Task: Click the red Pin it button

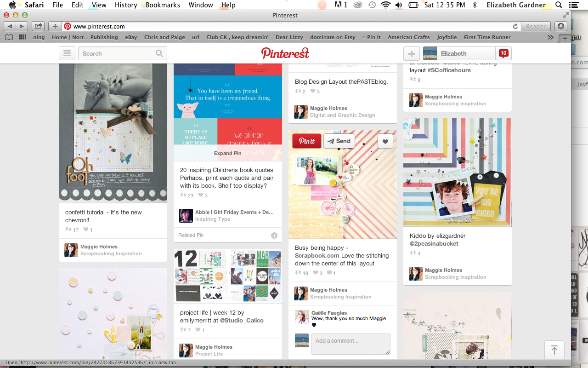Action: click(x=307, y=141)
